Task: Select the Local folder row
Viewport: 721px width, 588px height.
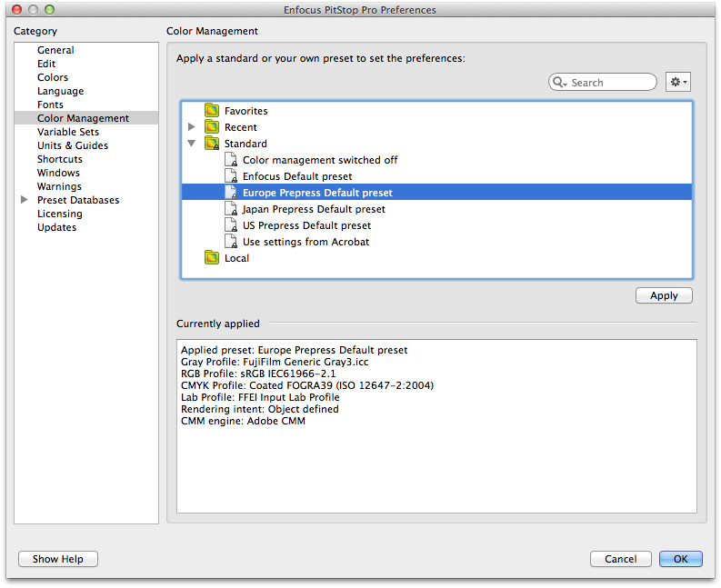Action: [436, 258]
